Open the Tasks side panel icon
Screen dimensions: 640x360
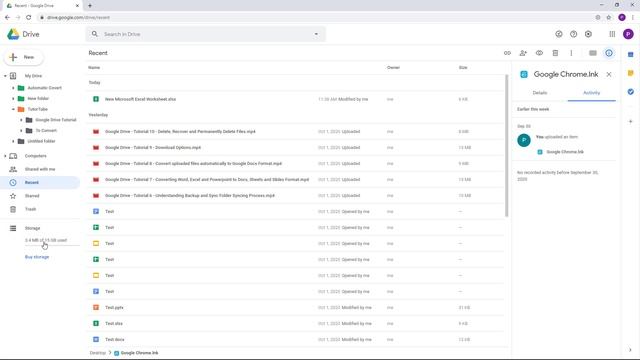[630, 92]
